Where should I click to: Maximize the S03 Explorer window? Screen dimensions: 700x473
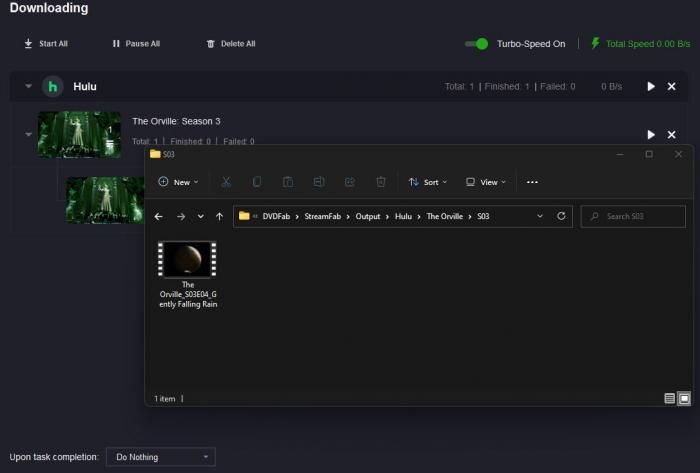tap(649, 154)
